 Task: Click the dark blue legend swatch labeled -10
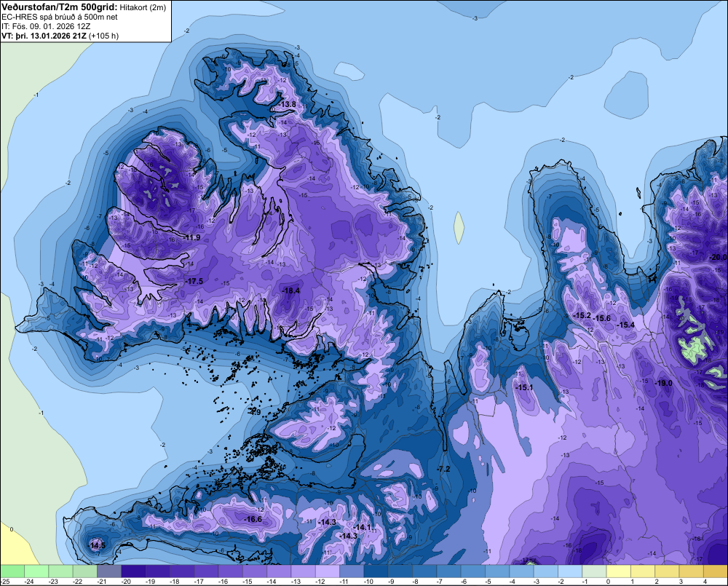tap(376, 571)
